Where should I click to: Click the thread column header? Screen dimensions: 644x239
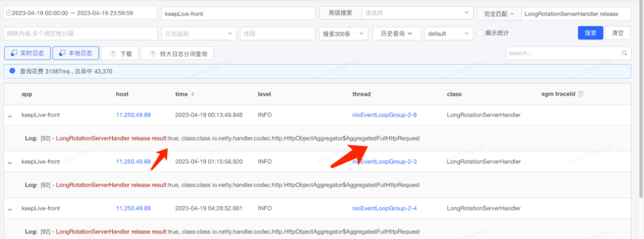tap(361, 94)
